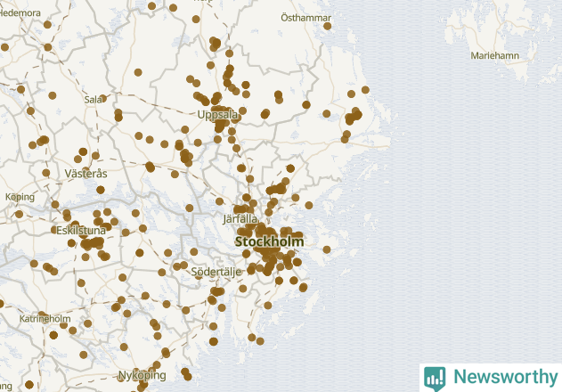
Task: Click the Västerås city label
Action: tap(86, 174)
